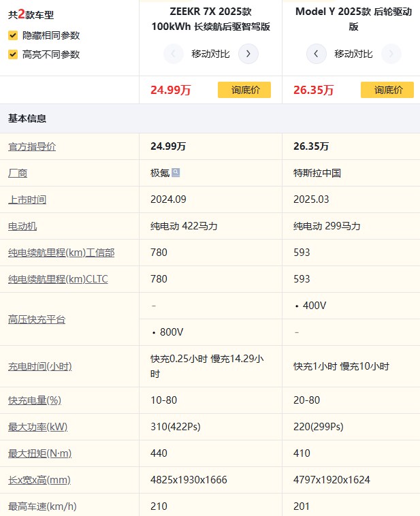Click the disabled right arrow under Model Y

391,54
